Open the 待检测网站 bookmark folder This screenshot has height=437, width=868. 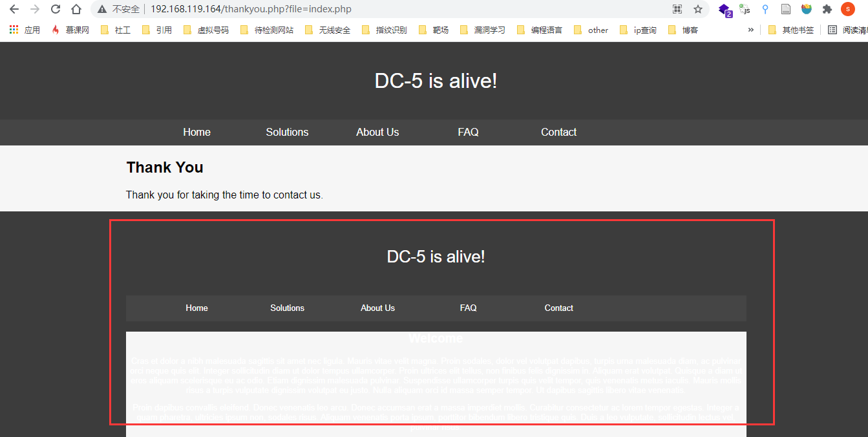267,30
